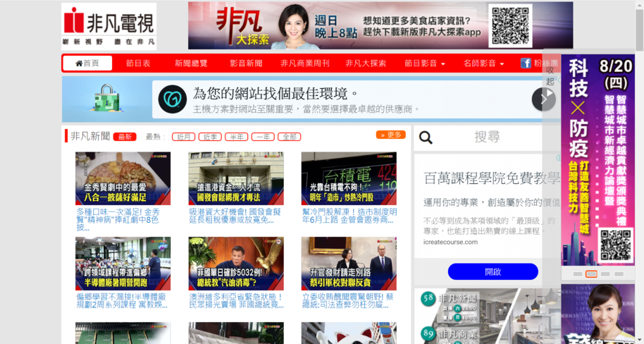The height and width of the screenshot is (344, 644).
Task: Click the GoDaddy logo in the ad
Action: (173, 99)
